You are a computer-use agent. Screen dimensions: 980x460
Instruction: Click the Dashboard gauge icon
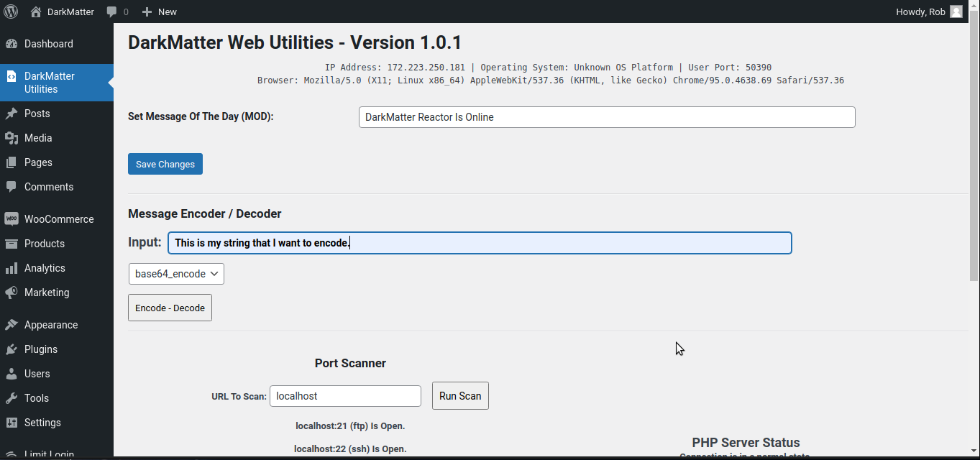coord(11,44)
